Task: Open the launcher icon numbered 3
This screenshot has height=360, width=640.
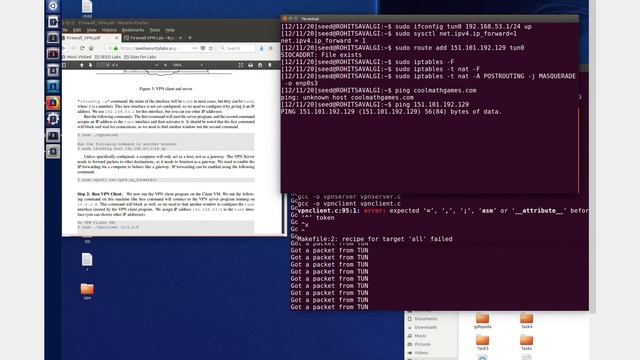Action: [53, 54]
